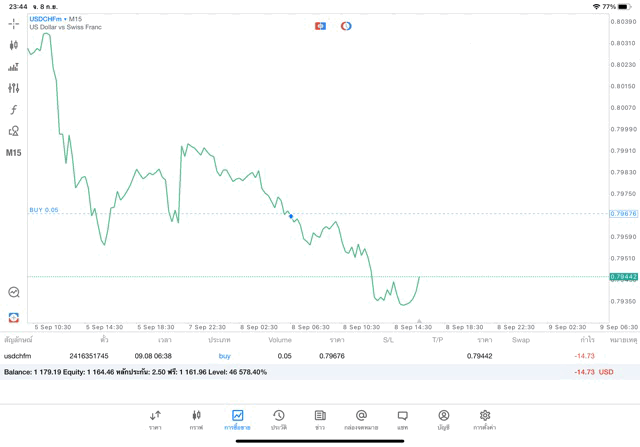Tap the red-blue circular icon on chart
Image resolution: width=640 pixels, height=447 pixels.
346,26
